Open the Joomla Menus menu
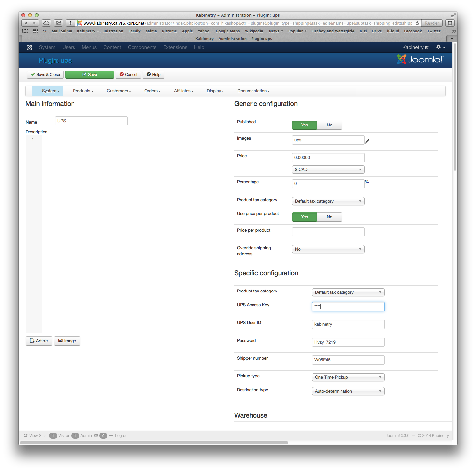The image size is (476, 471). pos(89,47)
